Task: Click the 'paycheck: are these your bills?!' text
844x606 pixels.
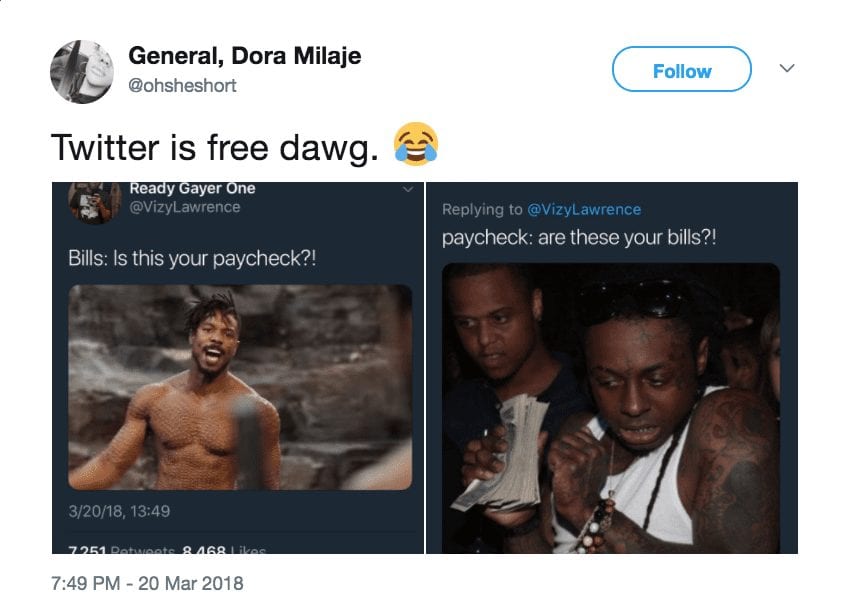Action: [579, 237]
